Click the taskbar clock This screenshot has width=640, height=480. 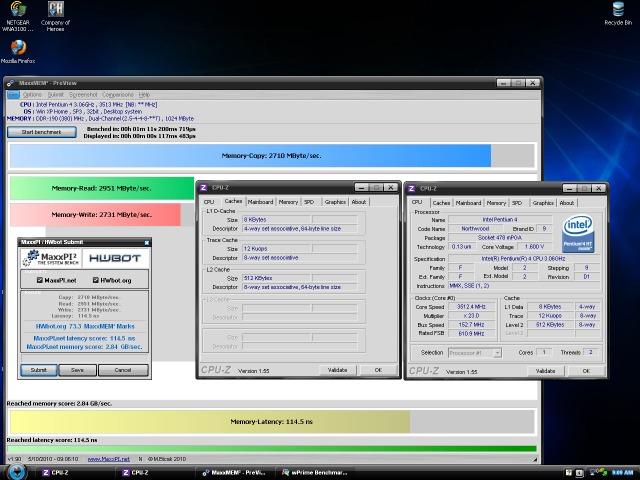tap(622, 473)
